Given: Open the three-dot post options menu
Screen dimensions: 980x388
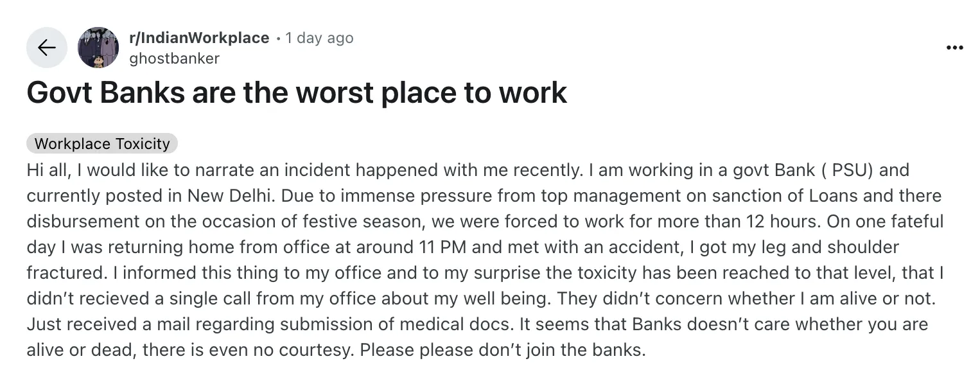Looking at the screenshot, I should pyautogui.click(x=955, y=48).
